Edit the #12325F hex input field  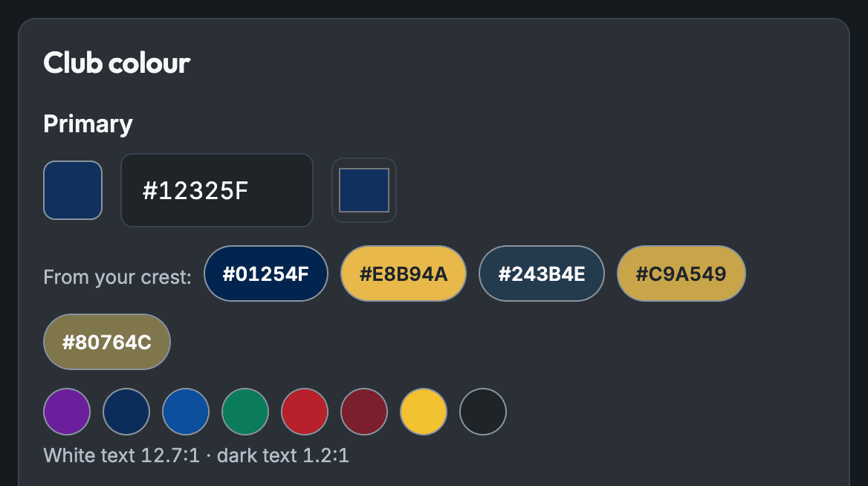(x=217, y=189)
